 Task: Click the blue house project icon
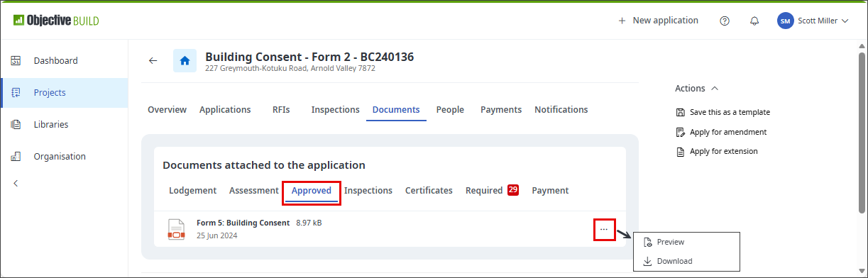185,60
